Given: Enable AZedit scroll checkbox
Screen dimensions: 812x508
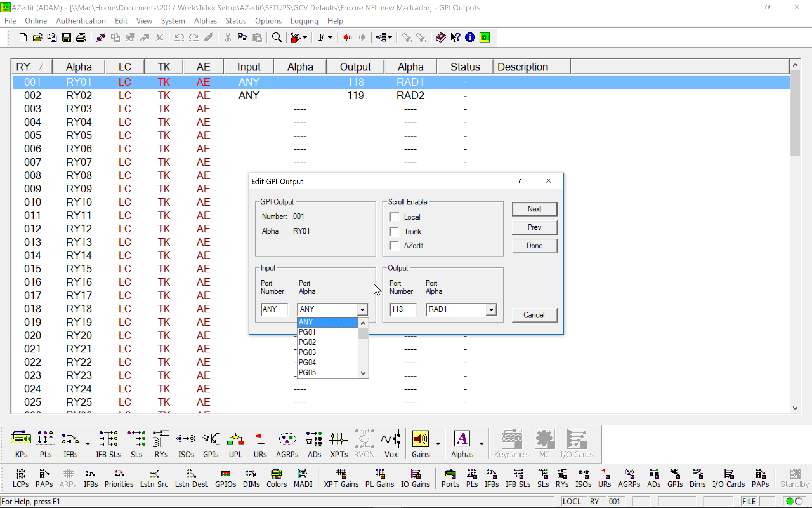Looking at the screenshot, I should click(395, 246).
